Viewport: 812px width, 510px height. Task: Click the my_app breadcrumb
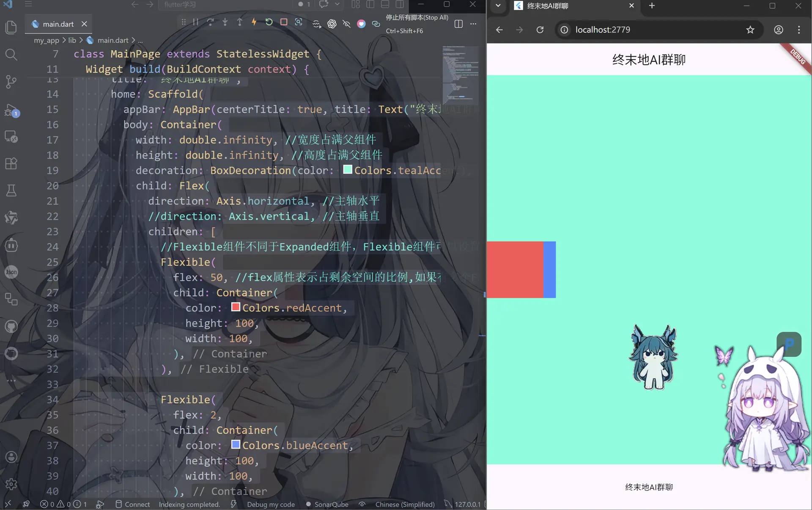pos(47,40)
